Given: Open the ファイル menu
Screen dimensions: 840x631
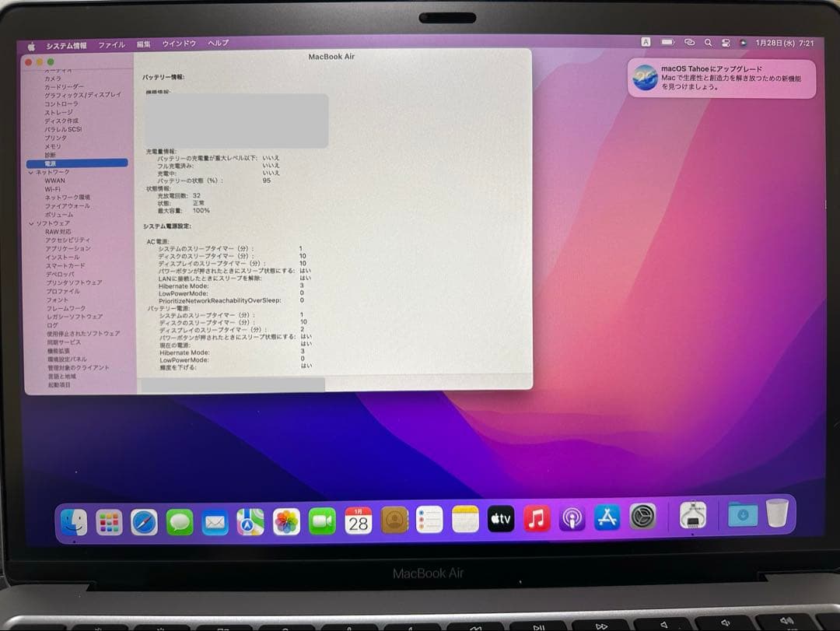Looking at the screenshot, I should (113, 44).
